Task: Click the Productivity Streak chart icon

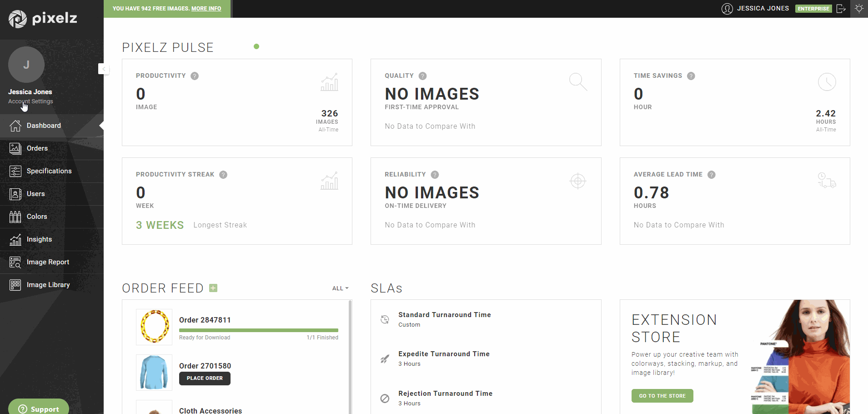Action: [329, 181]
